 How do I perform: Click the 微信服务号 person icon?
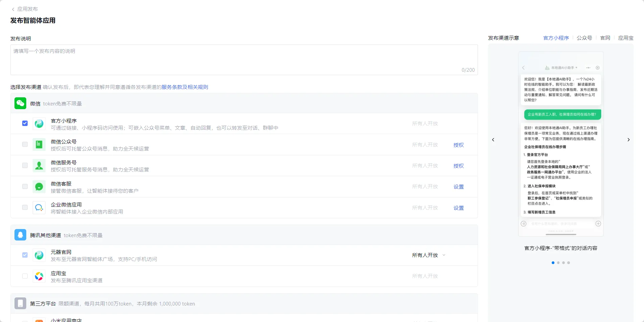pos(39,165)
